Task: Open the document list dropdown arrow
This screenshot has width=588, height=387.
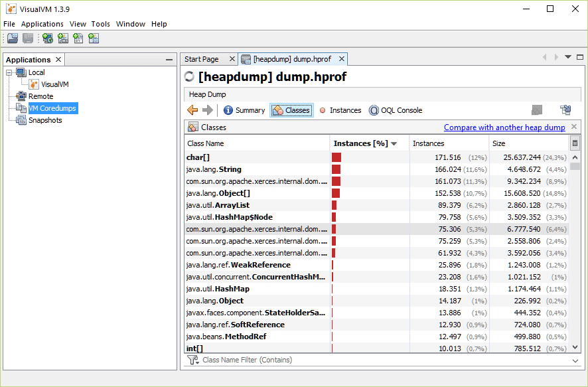Action: coord(568,57)
